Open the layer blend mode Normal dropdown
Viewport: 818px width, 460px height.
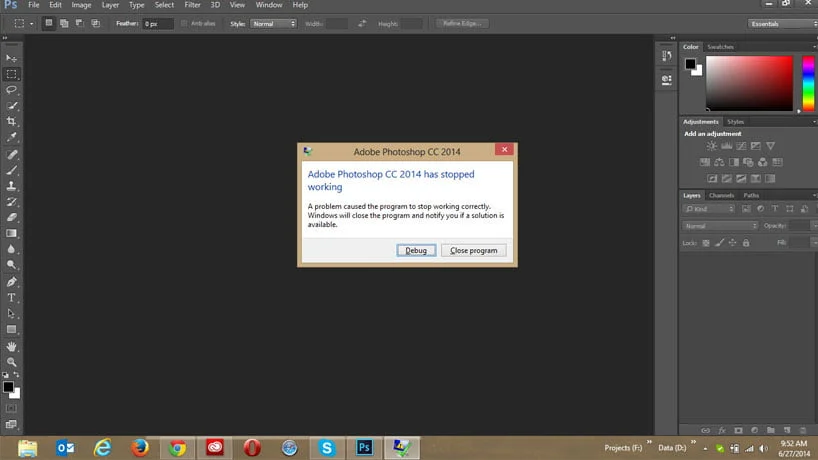pos(720,226)
